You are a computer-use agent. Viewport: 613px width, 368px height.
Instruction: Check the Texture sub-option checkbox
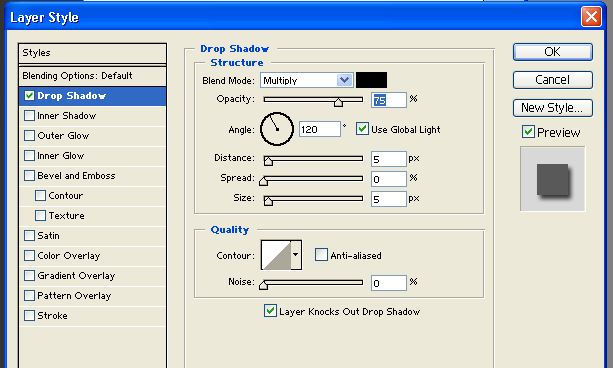click(40, 215)
